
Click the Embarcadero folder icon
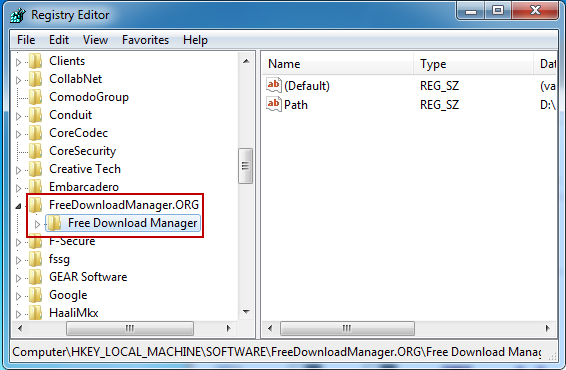(35, 187)
